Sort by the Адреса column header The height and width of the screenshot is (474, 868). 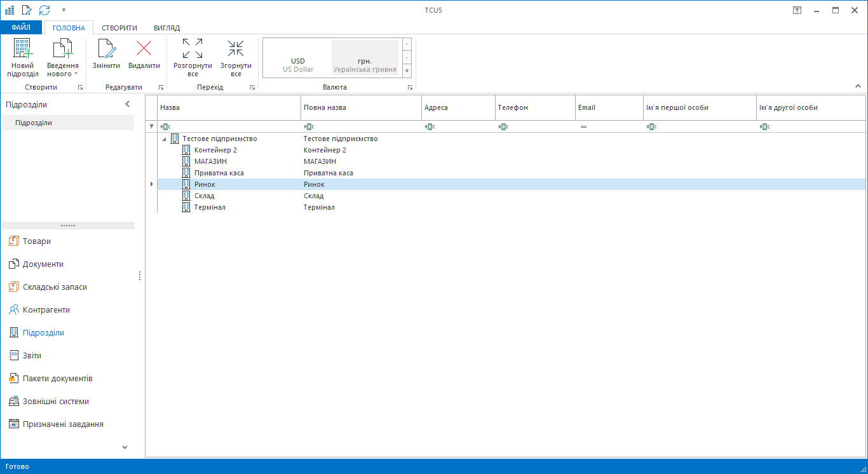click(458, 107)
